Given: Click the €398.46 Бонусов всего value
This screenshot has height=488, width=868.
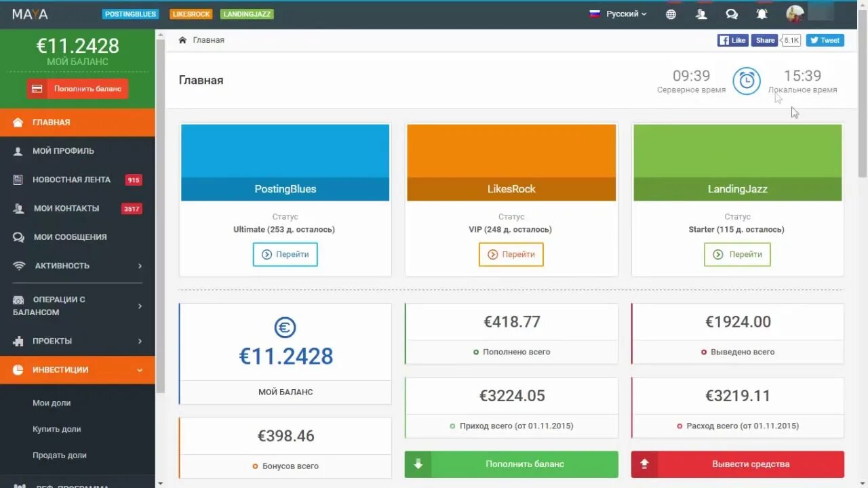Looking at the screenshot, I should (285, 436).
